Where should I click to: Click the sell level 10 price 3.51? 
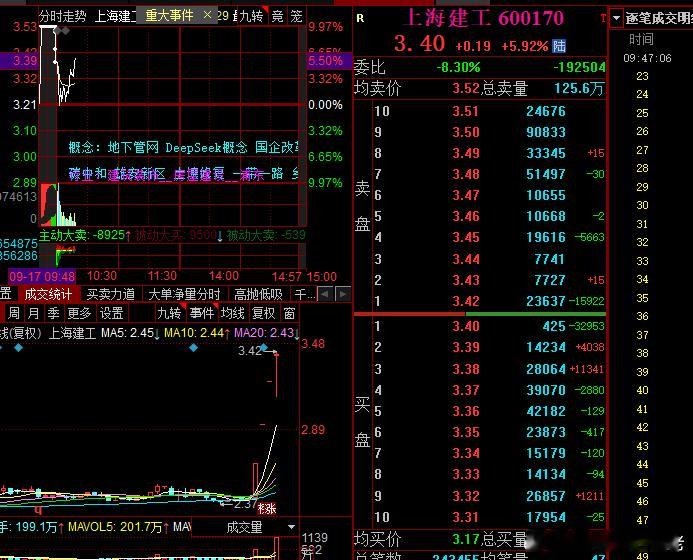465,111
